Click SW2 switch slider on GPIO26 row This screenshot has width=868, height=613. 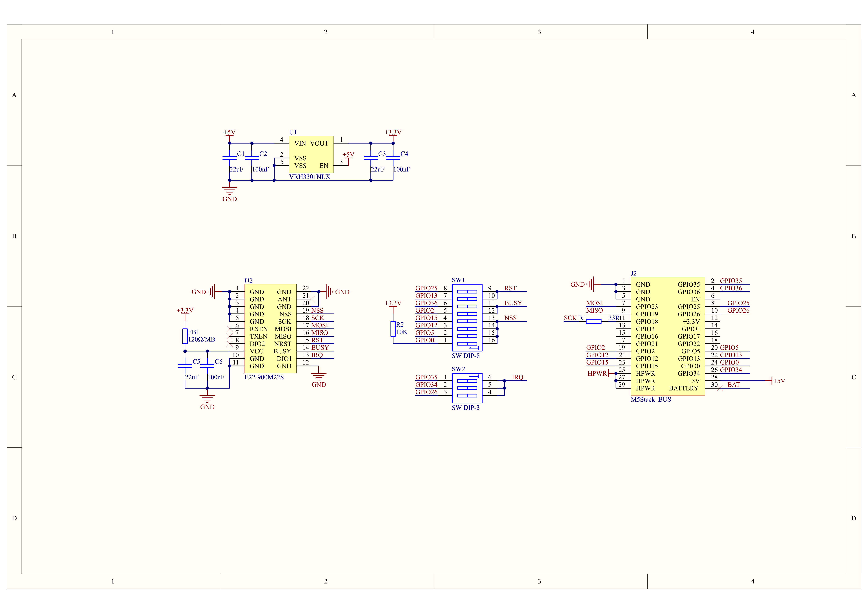click(x=467, y=396)
